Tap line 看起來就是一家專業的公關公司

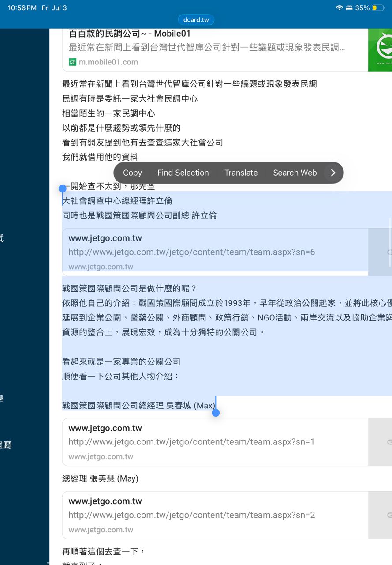[121, 362]
